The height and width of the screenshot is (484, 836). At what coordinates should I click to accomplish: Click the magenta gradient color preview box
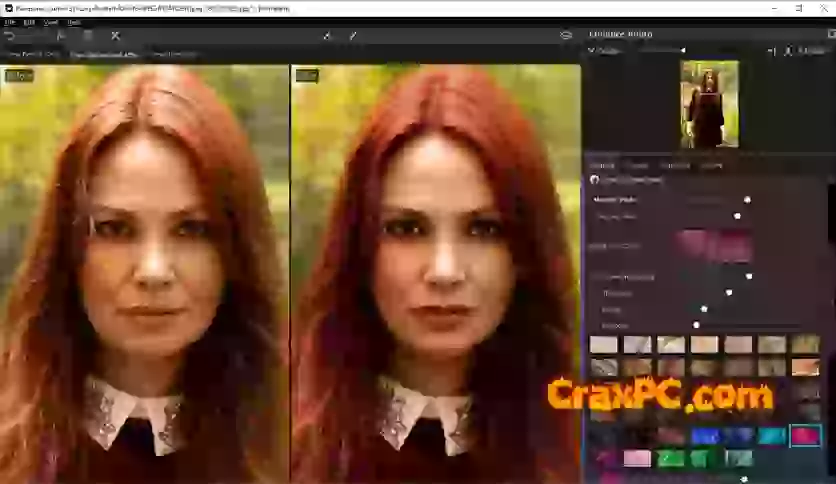(x=713, y=246)
